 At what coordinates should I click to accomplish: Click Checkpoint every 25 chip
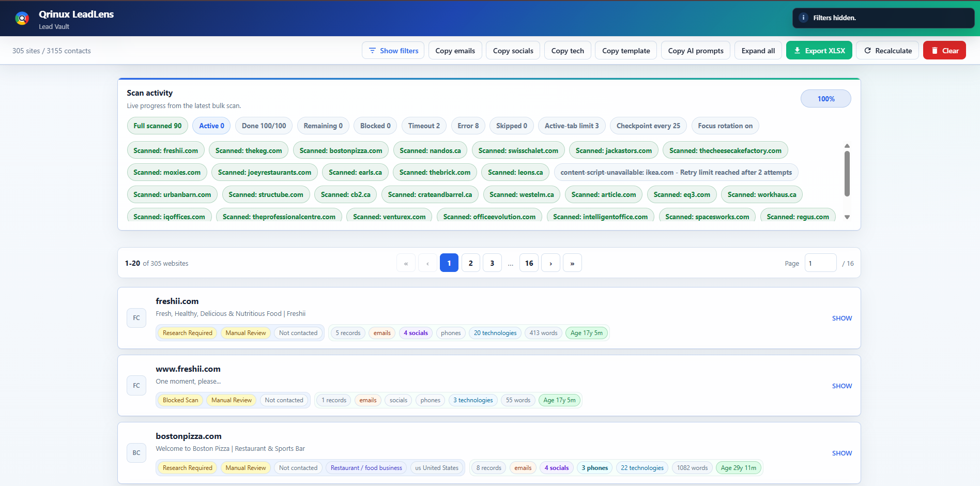pos(648,126)
